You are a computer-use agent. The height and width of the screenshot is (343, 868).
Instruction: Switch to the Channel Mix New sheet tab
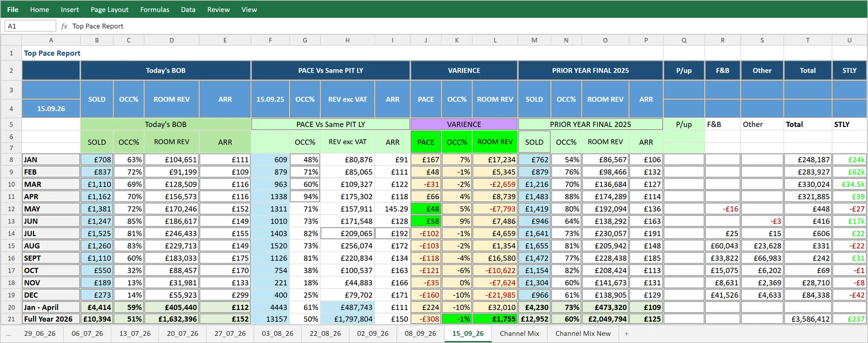click(583, 334)
